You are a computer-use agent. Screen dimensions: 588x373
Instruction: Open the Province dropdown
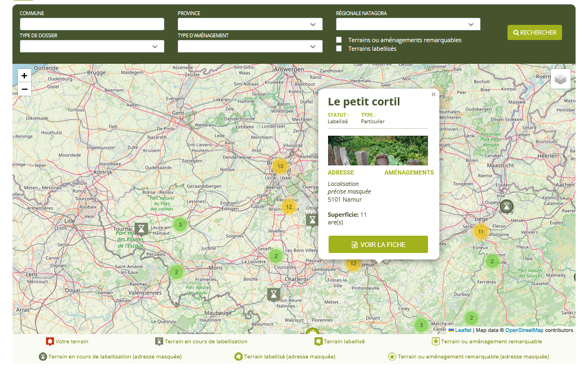point(250,24)
